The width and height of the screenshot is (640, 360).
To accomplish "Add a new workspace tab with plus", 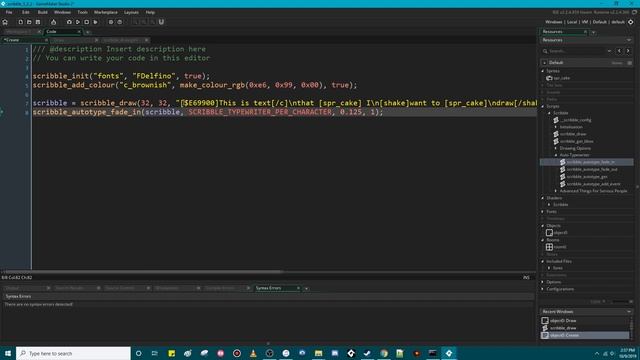I will click(x=88, y=32).
